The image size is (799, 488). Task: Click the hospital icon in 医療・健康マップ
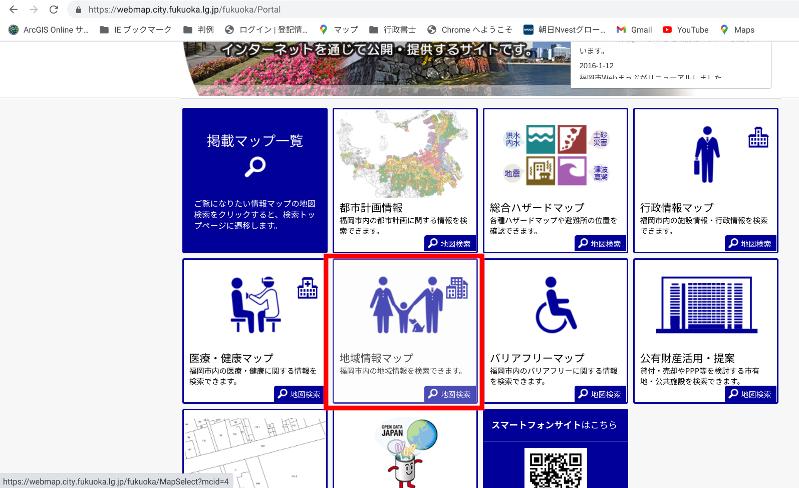click(307, 288)
